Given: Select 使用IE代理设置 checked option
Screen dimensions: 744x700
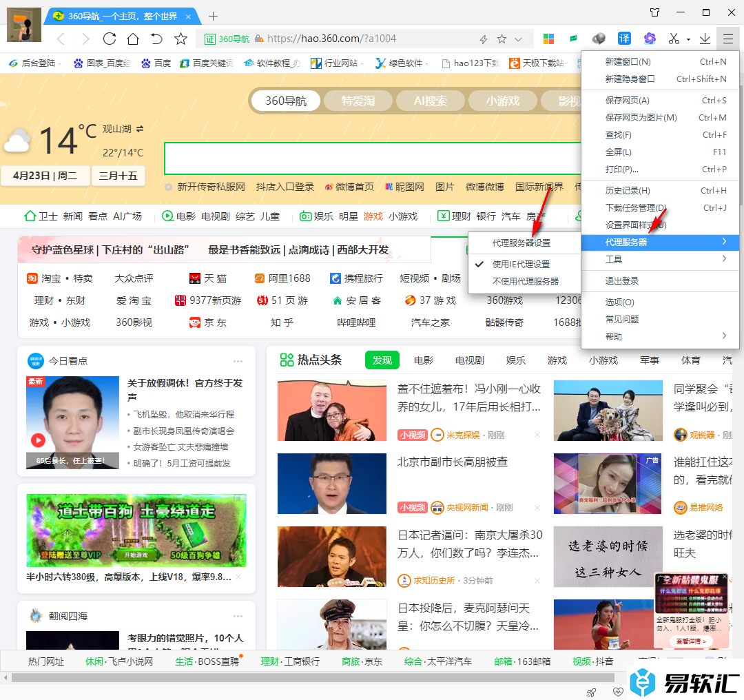Looking at the screenshot, I should [524, 264].
